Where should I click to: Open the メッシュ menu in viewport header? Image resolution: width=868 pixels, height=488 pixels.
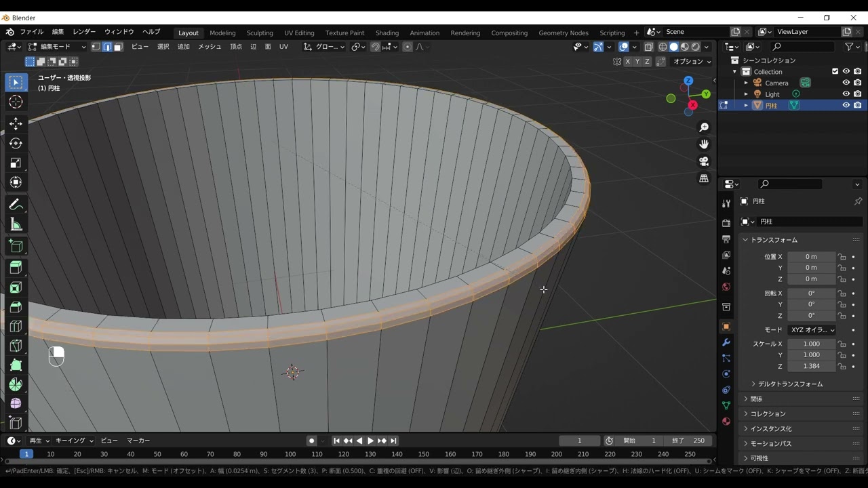coord(210,47)
